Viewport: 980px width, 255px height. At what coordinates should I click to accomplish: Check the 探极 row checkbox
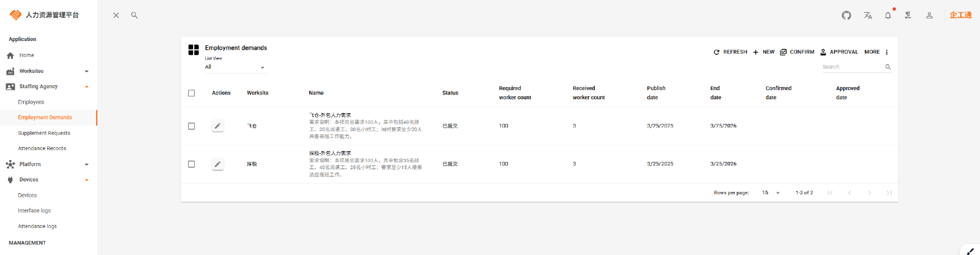191,164
